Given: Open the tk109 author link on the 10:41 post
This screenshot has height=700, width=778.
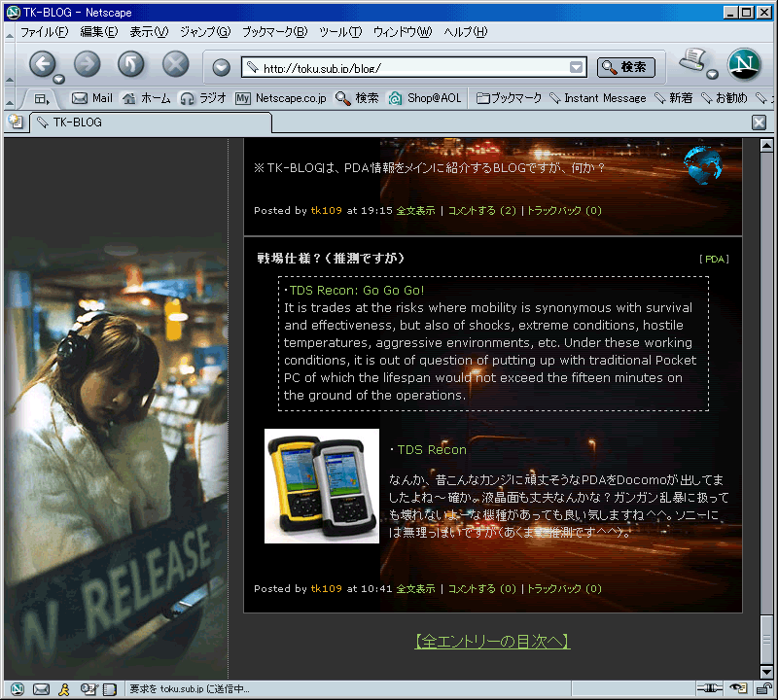Looking at the screenshot, I should point(326,588).
